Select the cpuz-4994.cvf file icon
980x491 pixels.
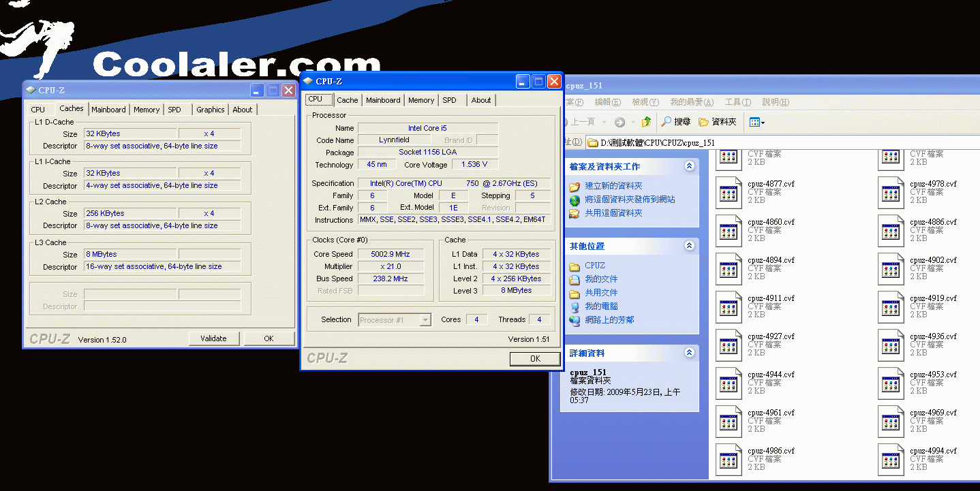891,460
